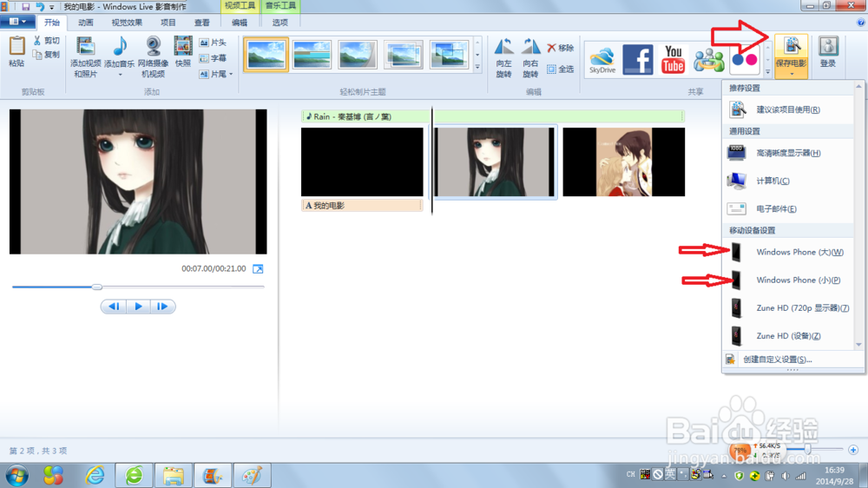868x488 pixels.
Task: Go to previous frame
Action: (114, 307)
